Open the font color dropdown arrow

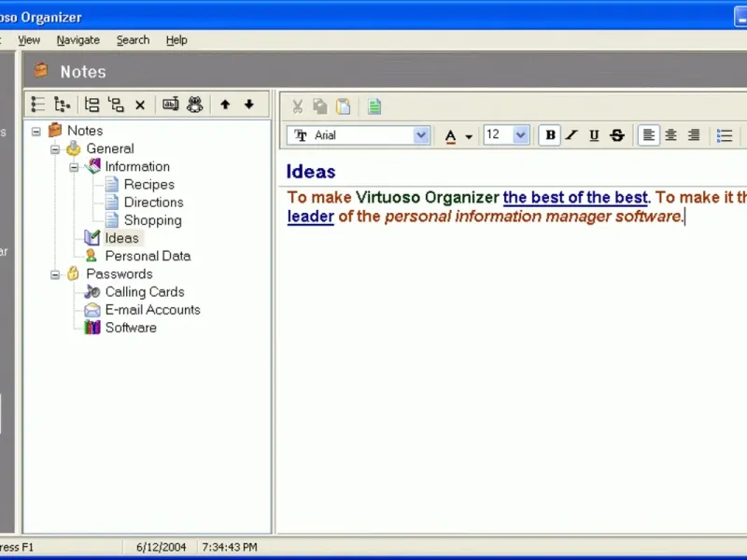click(x=469, y=136)
